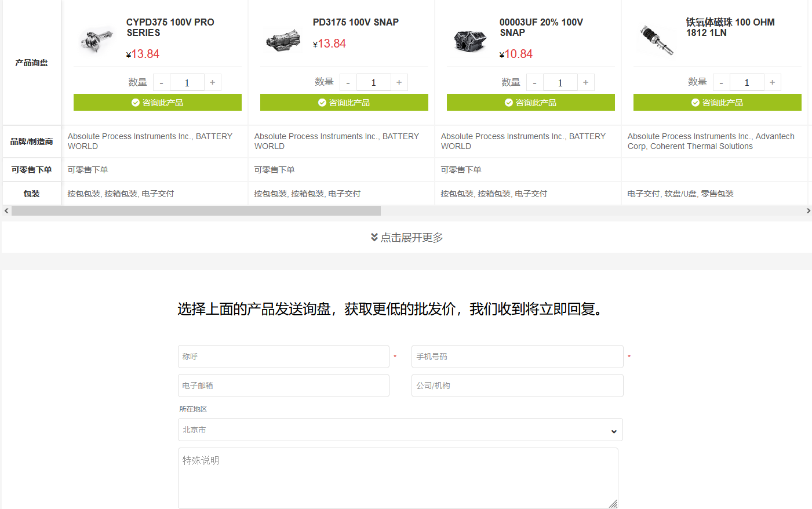
Task: Expand more rows via 点击展开更多
Action: coord(407,238)
